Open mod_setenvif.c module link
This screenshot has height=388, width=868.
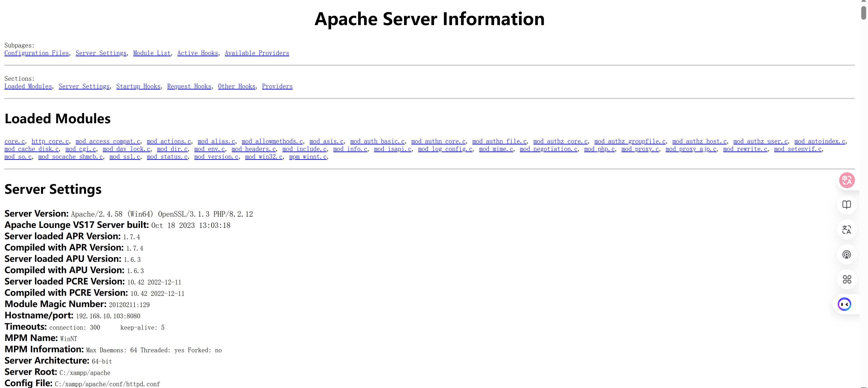(798, 149)
